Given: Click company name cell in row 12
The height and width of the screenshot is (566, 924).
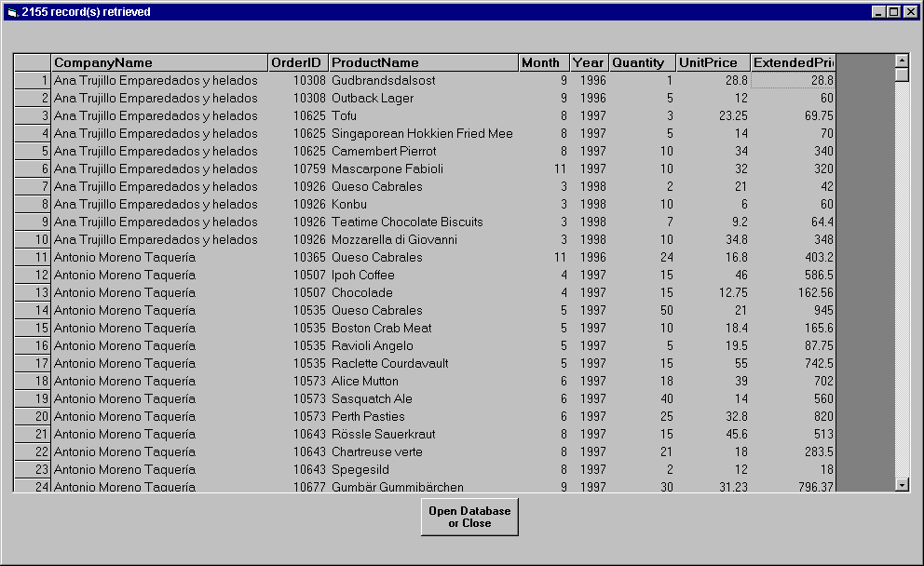Looking at the screenshot, I should click(x=159, y=275).
